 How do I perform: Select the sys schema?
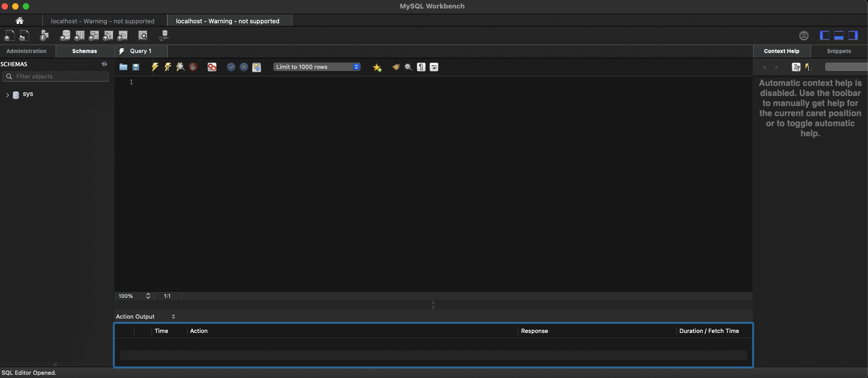pos(28,94)
